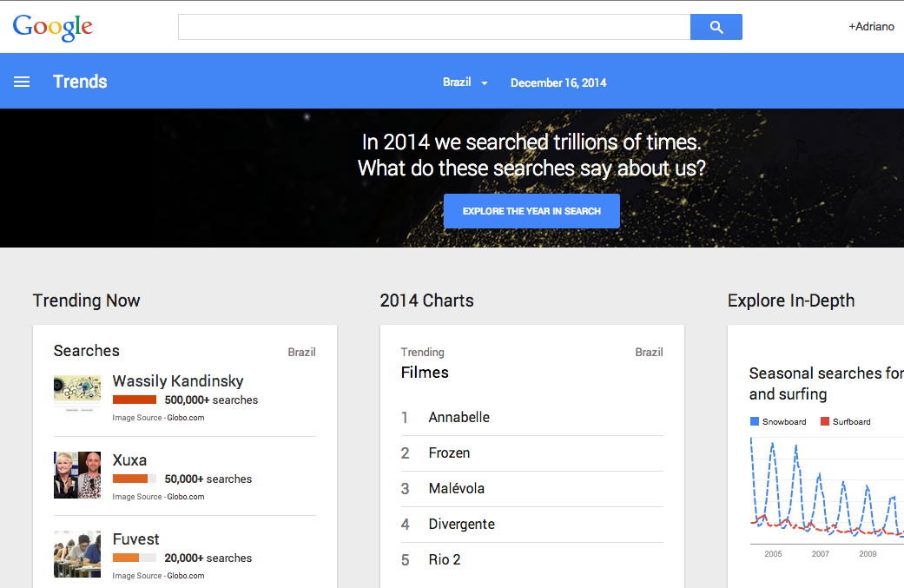
Task: Click the 50,000+ searches bar
Action: click(135, 479)
